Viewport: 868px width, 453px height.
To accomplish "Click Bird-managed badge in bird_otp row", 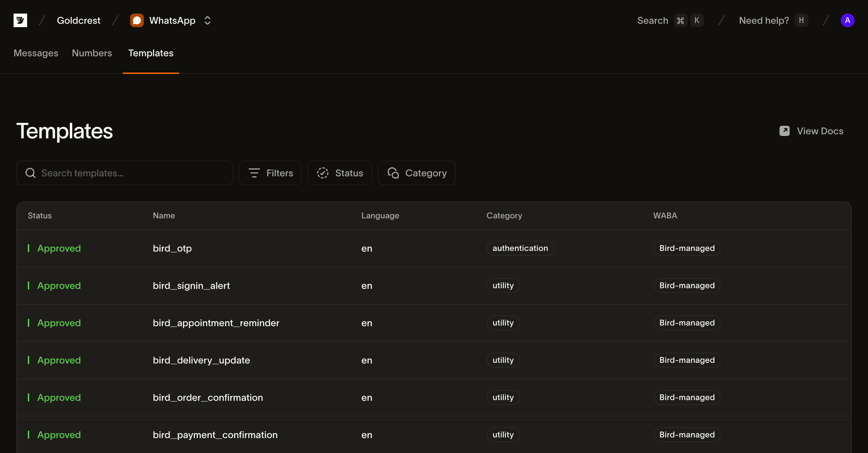I will point(687,248).
